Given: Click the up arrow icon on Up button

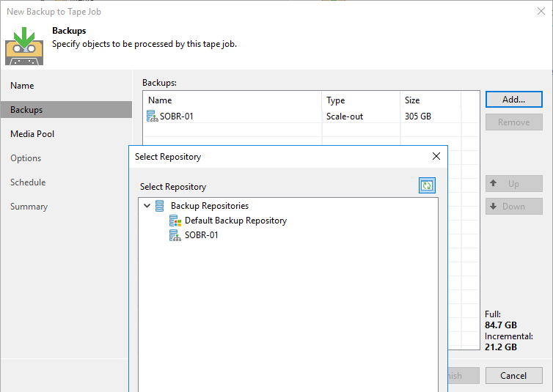Looking at the screenshot, I should [x=494, y=183].
